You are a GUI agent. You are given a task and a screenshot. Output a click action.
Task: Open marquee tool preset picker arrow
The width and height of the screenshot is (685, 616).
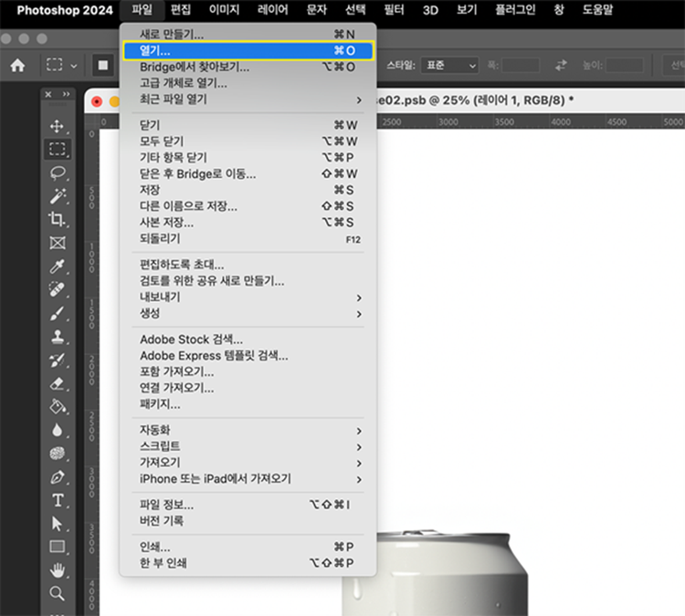point(74,67)
